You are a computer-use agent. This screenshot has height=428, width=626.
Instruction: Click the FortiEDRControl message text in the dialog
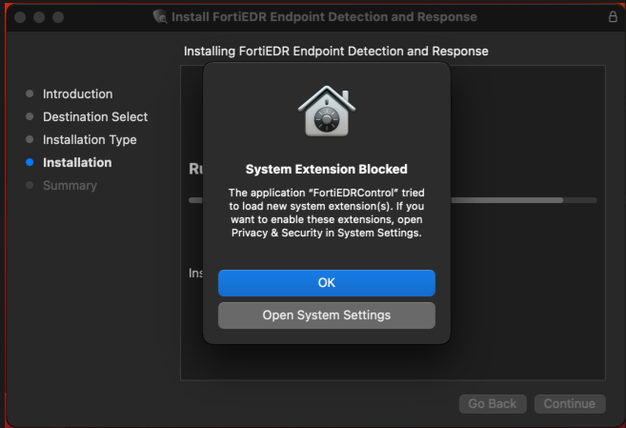327,212
